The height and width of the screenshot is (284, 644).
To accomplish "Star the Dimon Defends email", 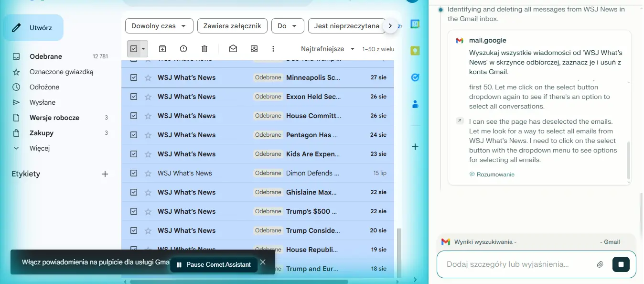I will [148, 173].
